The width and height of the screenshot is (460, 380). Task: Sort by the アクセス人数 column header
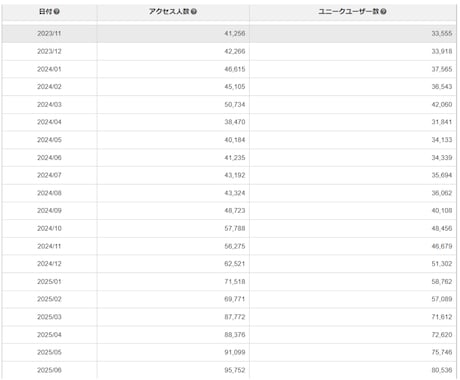[173, 12]
